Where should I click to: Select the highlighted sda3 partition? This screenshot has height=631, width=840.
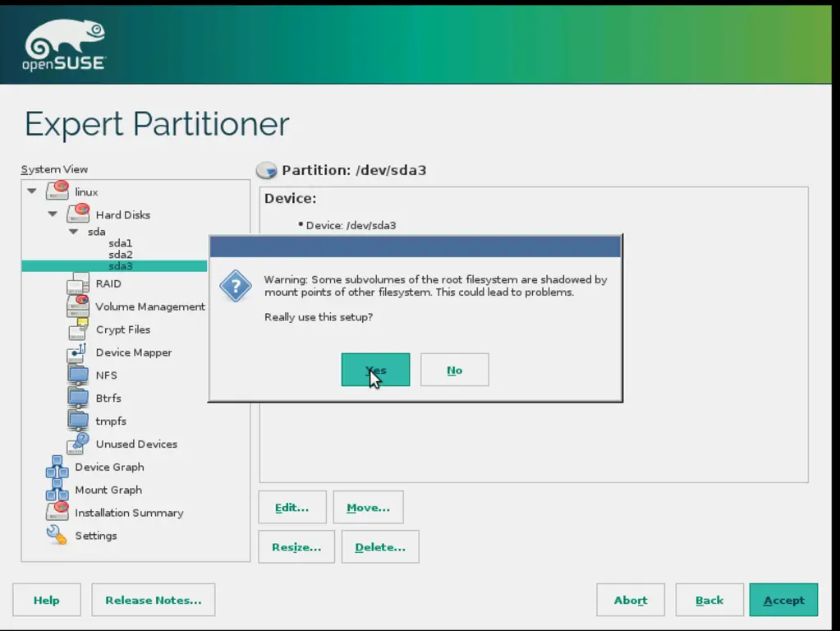pyautogui.click(x=114, y=266)
